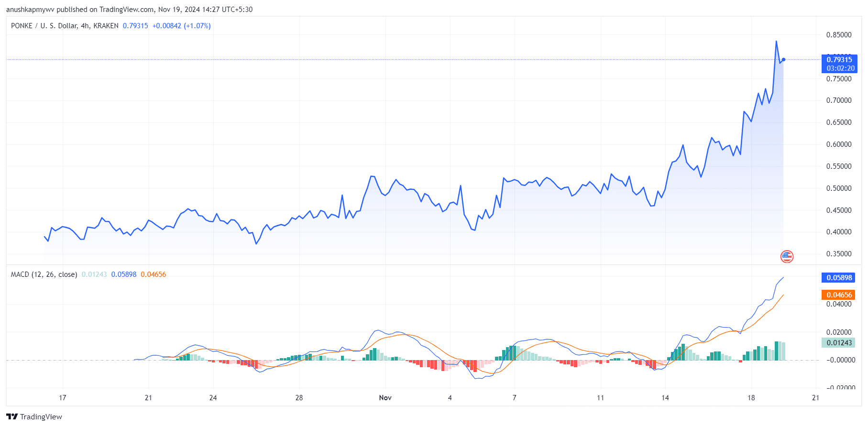Click the 28 date label on time axis

tap(299, 398)
